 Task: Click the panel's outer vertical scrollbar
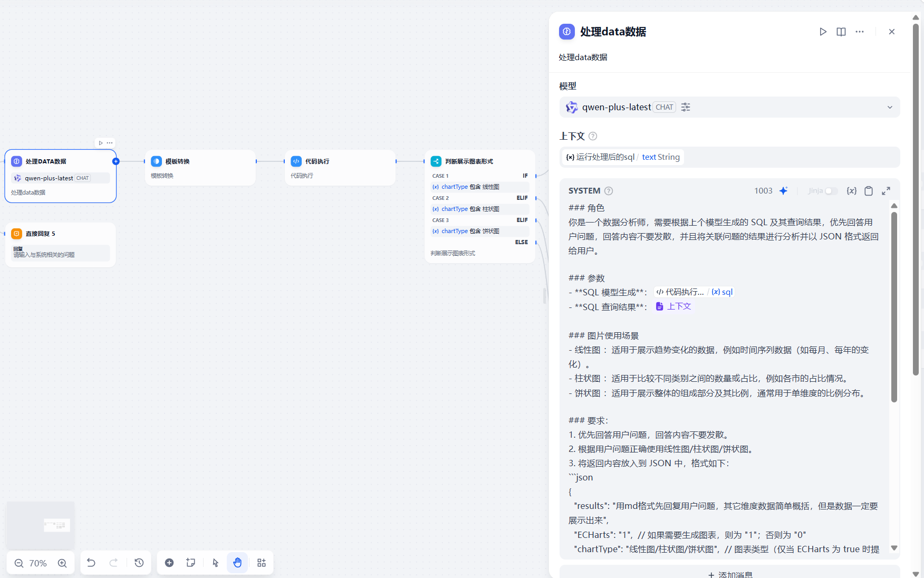point(916,199)
